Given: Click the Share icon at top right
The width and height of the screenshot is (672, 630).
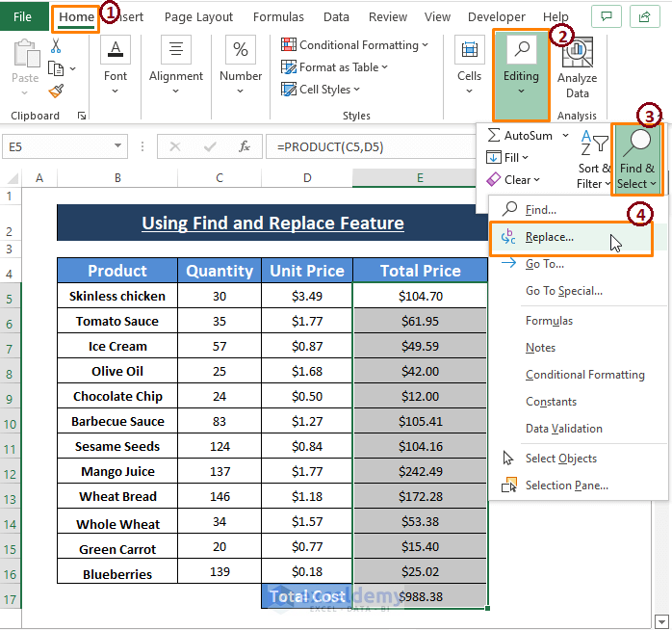Looking at the screenshot, I should tap(643, 16).
